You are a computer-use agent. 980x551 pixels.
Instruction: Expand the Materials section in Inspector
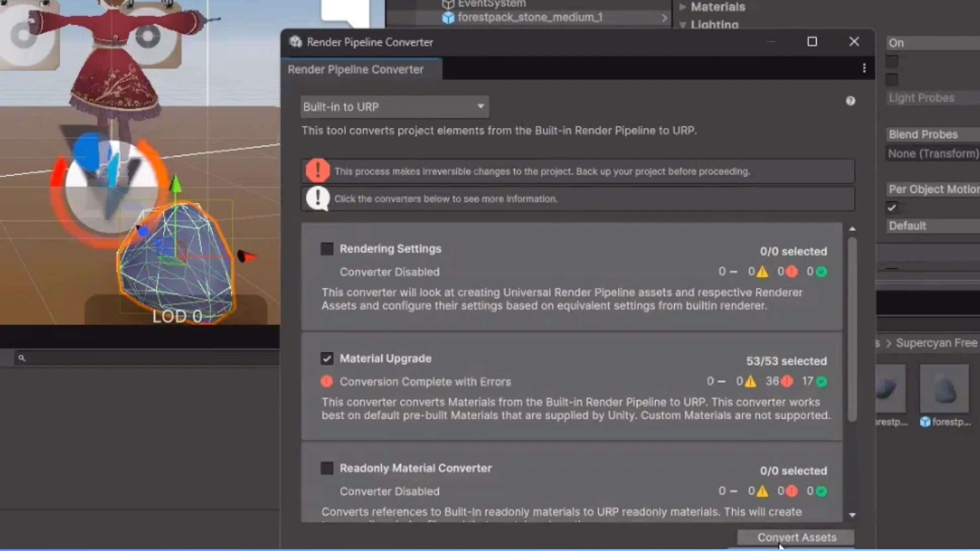pos(682,6)
